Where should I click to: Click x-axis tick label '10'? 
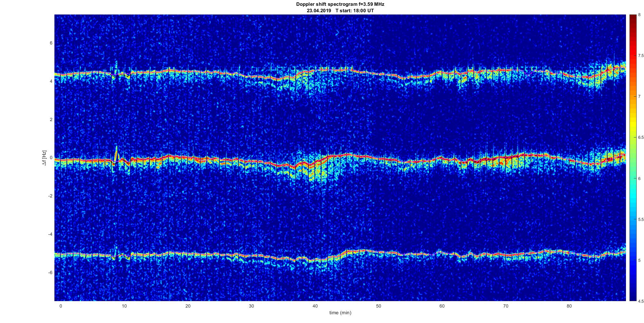[124, 306]
